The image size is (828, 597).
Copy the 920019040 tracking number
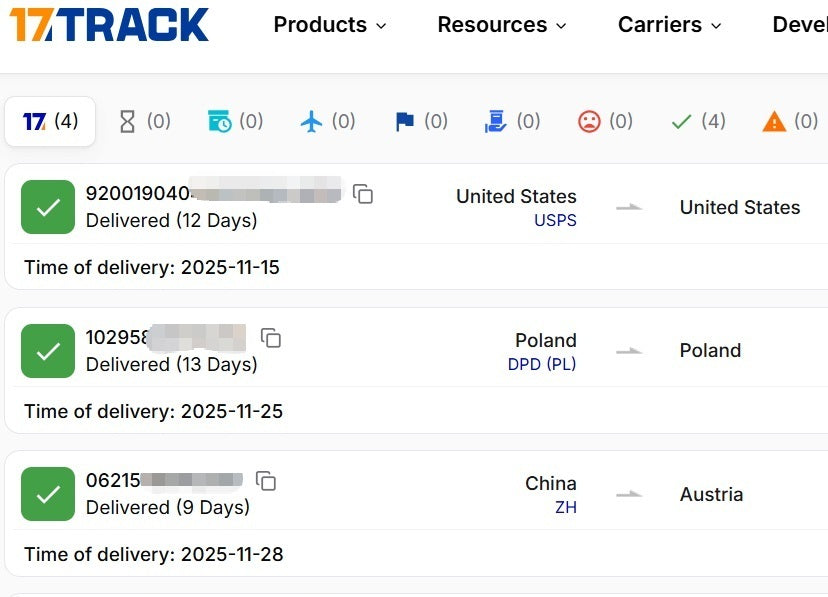point(363,194)
